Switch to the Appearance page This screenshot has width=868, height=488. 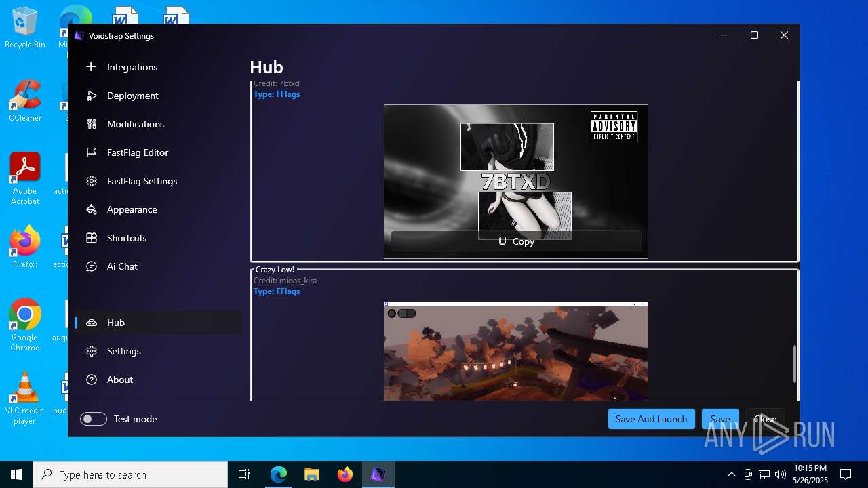click(x=159, y=209)
